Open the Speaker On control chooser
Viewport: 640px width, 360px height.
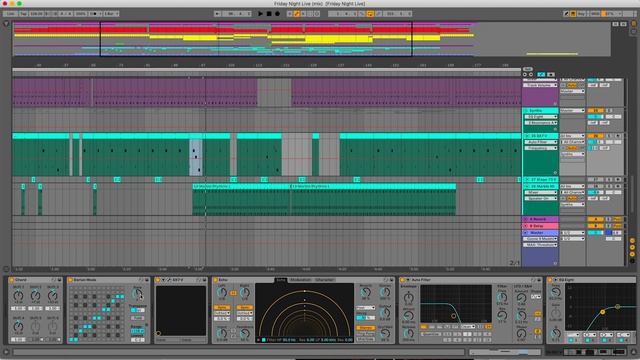[x=541, y=198]
